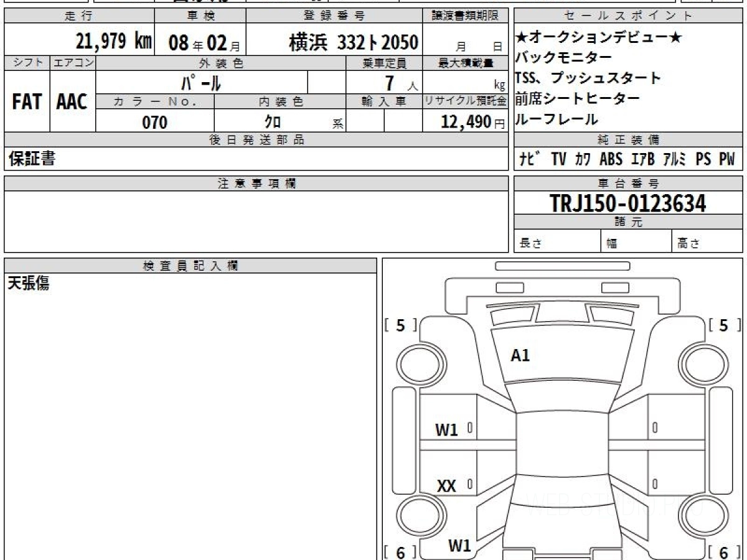
Task: Select registration number 横浜 332ト2050
Action: tap(353, 42)
